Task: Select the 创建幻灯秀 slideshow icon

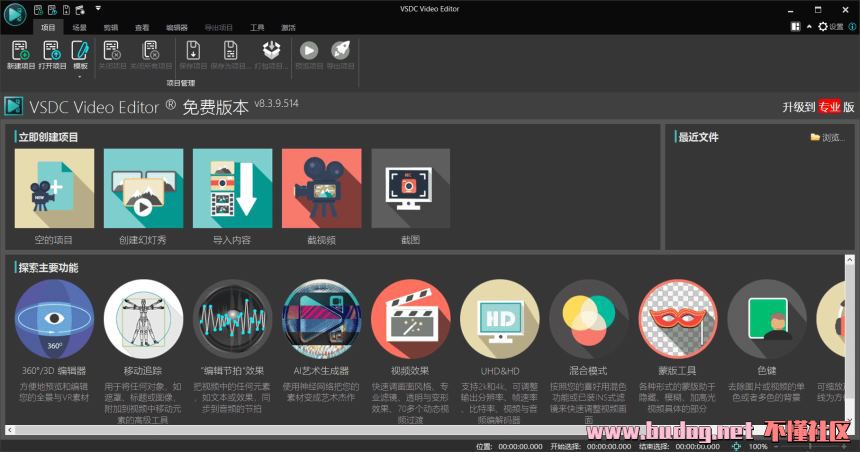Action: (x=143, y=189)
